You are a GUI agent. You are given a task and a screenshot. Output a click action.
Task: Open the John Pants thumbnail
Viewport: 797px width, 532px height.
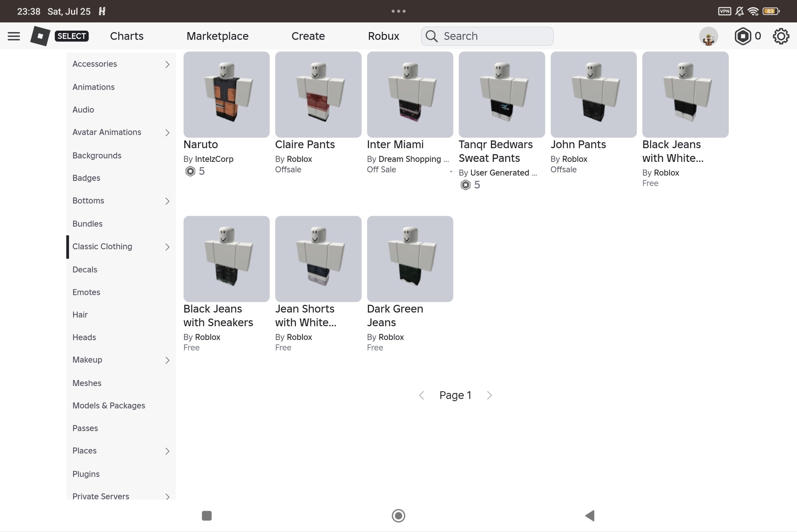[x=593, y=95]
